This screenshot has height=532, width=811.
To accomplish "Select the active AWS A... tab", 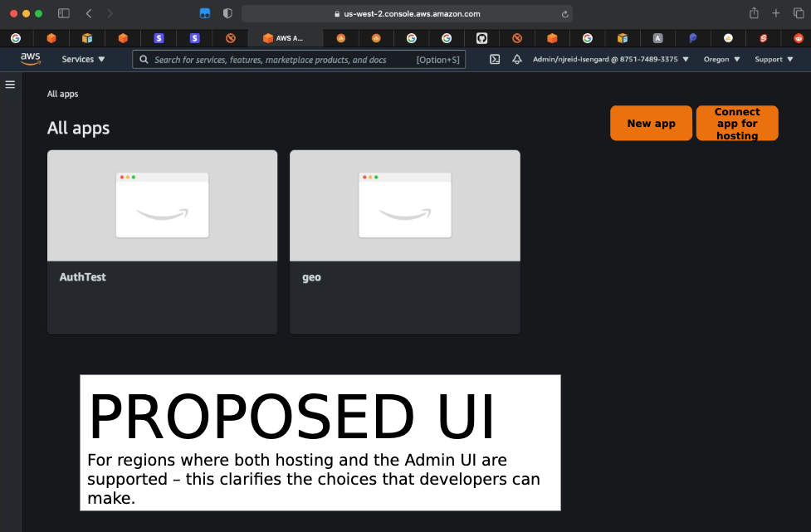I will pyautogui.click(x=285, y=38).
